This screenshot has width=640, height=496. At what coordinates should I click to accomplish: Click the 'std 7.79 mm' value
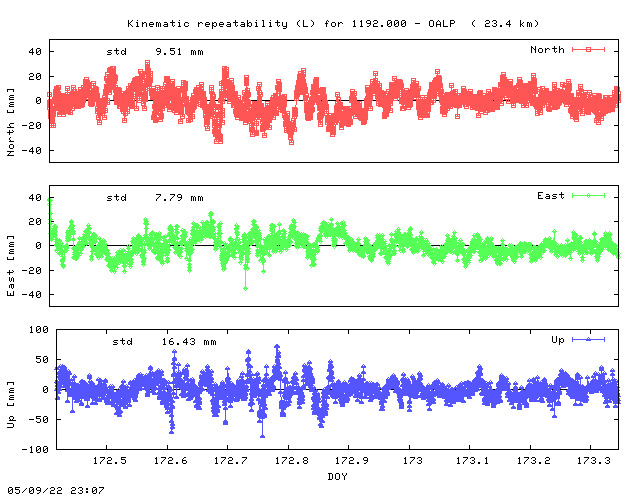(155, 198)
